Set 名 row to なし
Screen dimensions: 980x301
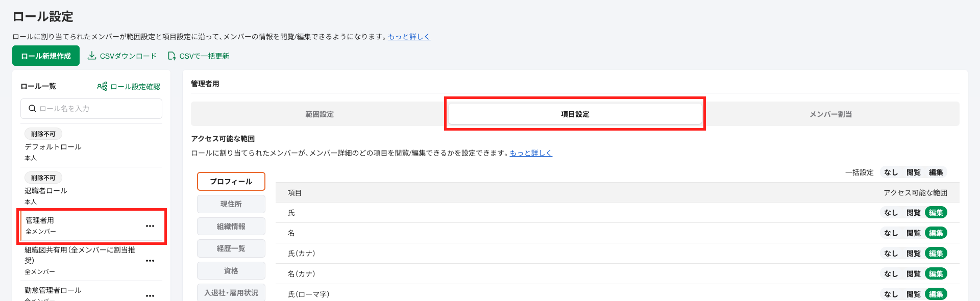pos(891,233)
